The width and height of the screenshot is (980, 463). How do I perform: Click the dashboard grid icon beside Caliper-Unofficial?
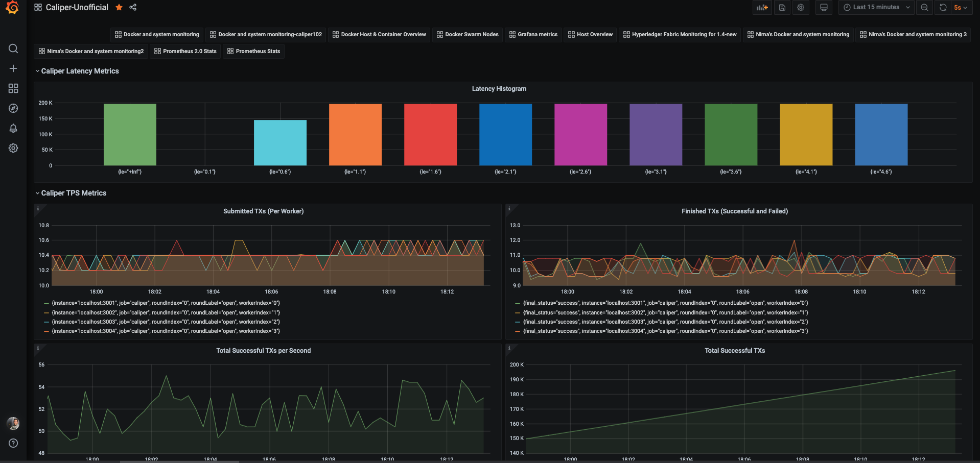[38, 7]
